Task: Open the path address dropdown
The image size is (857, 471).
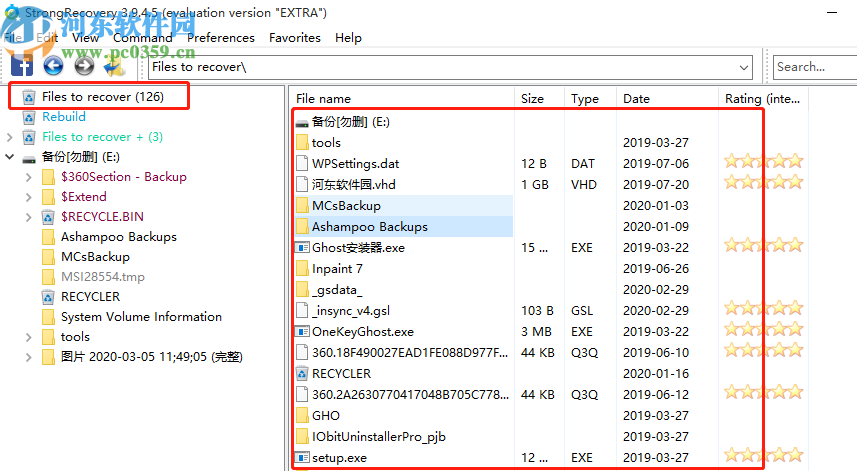Action: click(743, 67)
